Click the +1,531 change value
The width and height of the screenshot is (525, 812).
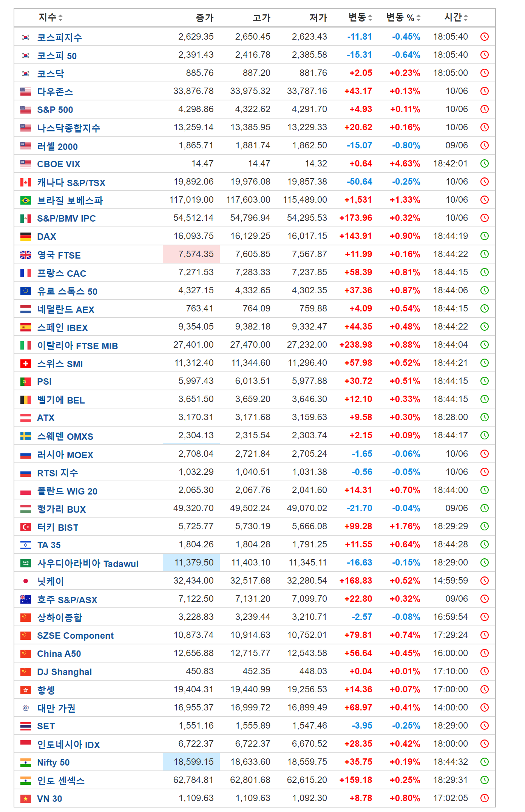[x=358, y=200]
